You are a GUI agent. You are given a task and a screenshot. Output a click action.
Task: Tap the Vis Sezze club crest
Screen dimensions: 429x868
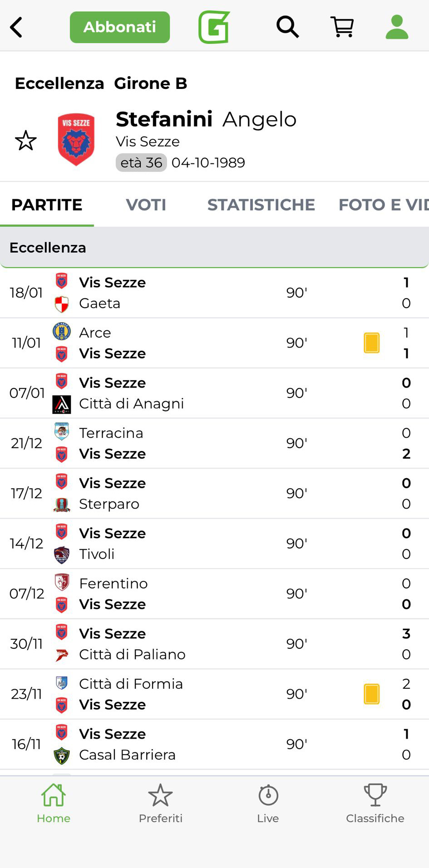click(76, 139)
